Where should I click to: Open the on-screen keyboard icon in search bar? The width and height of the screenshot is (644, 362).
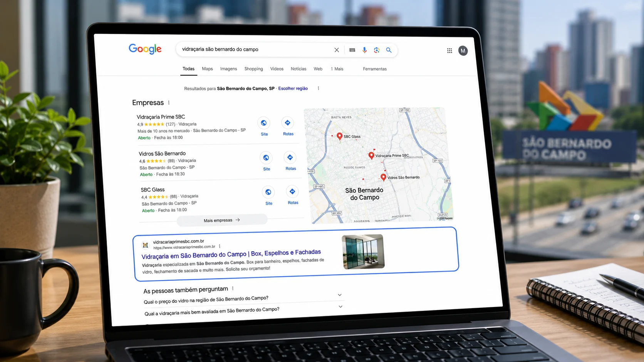tap(352, 50)
